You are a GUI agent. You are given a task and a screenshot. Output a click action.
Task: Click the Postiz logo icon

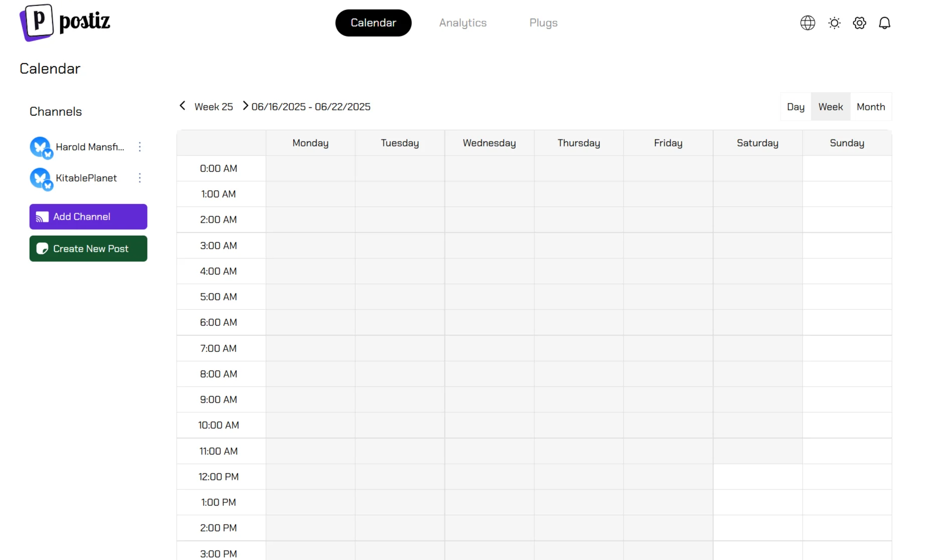[37, 22]
